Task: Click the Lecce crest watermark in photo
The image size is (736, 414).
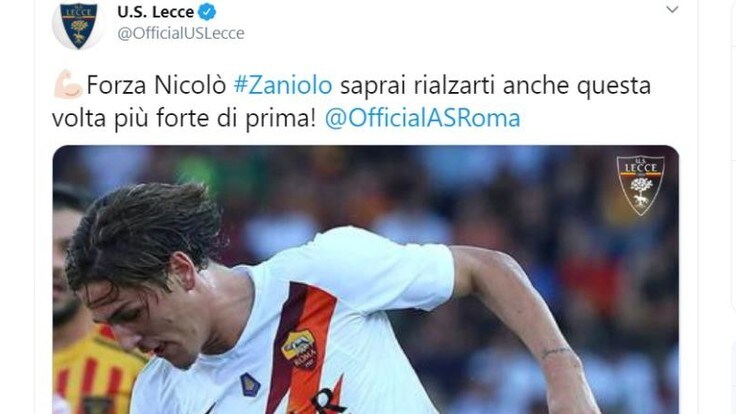Action: [x=640, y=185]
